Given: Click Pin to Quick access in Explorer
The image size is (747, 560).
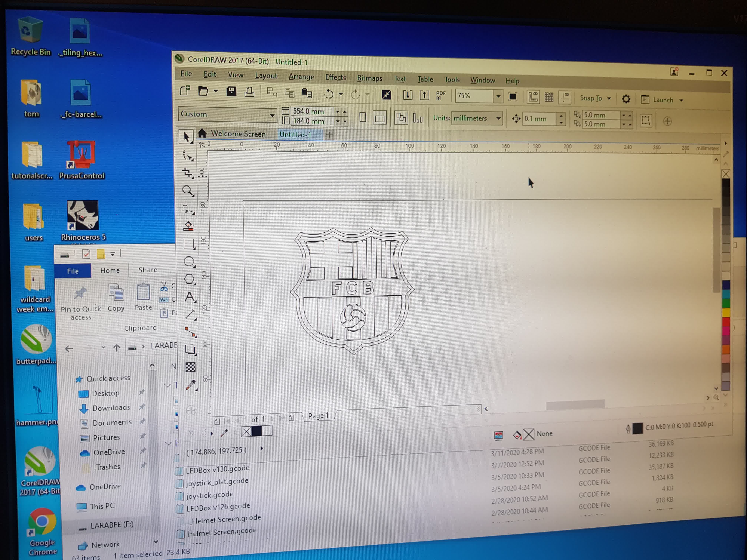Looking at the screenshot, I should (81, 303).
